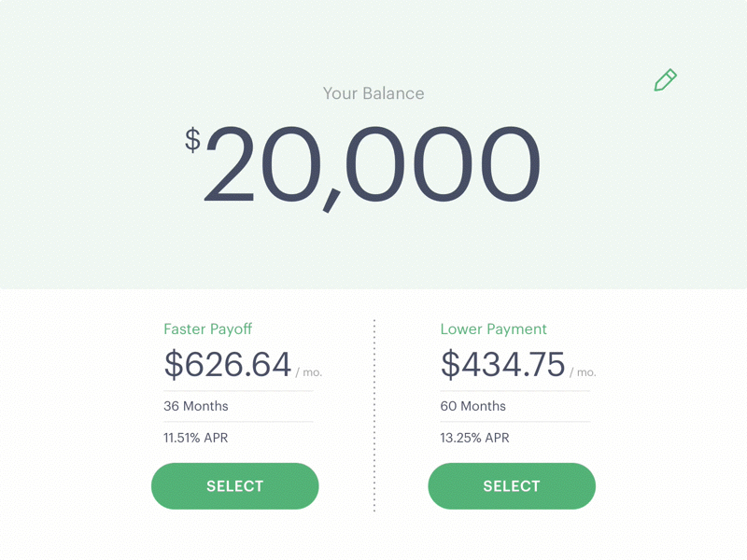Screen dimensions: 747x560
Task: Click the "Faster Payoff" heading
Action: pyautogui.click(x=207, y=329)
